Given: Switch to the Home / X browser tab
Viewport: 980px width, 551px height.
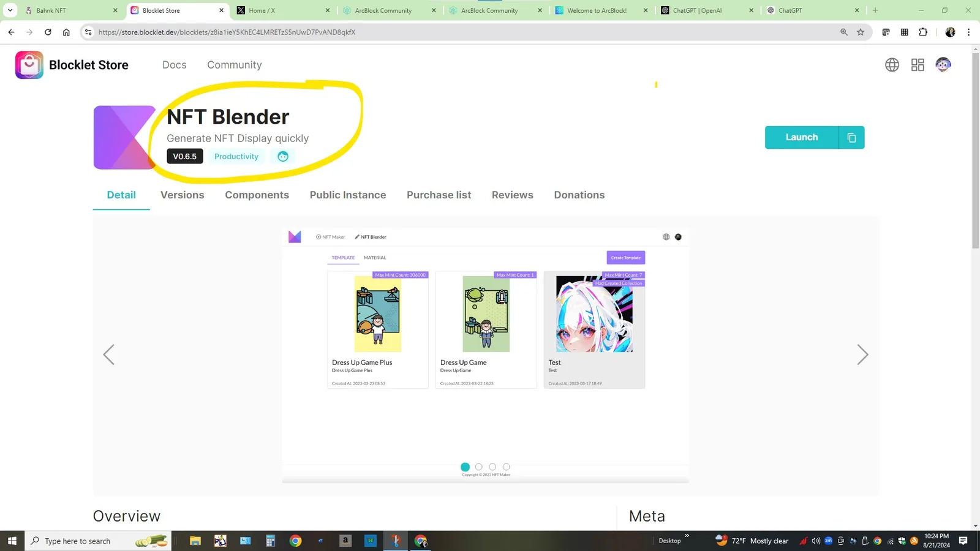Looking at the screenshot, I should coord(283,10).
